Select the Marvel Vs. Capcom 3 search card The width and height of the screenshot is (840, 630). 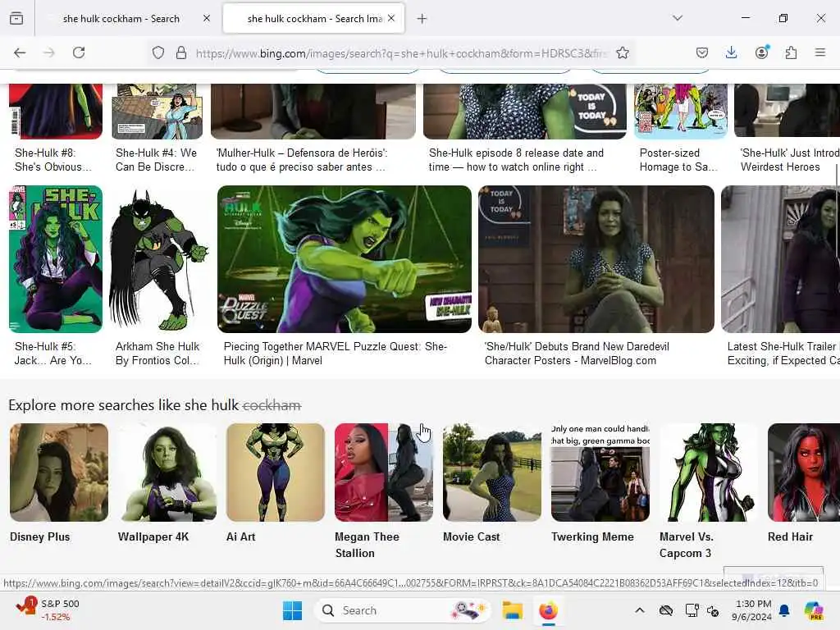pos(708,491)
